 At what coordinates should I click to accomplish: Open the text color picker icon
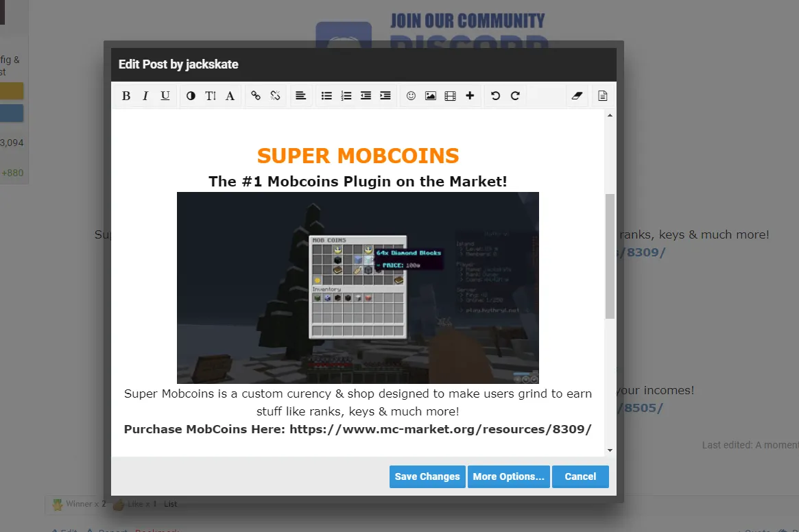tap(191, 96)
